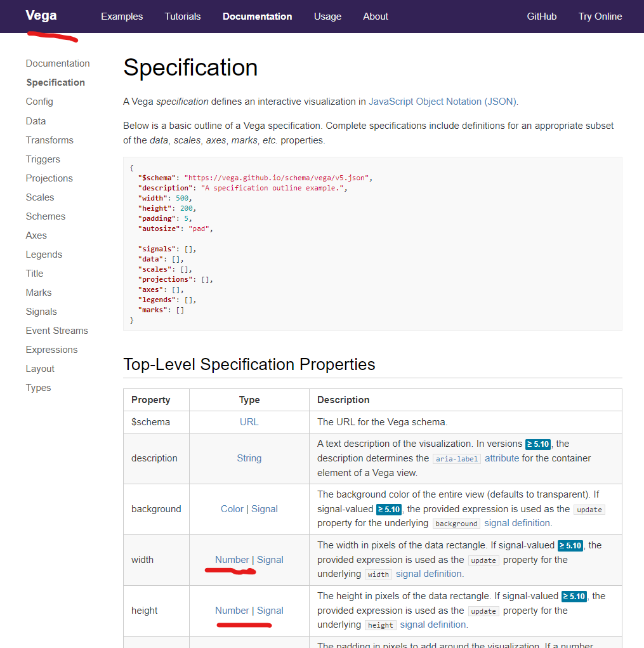
Task: Select Event Streams in the sidebar
Action: [x=56, y=330]
